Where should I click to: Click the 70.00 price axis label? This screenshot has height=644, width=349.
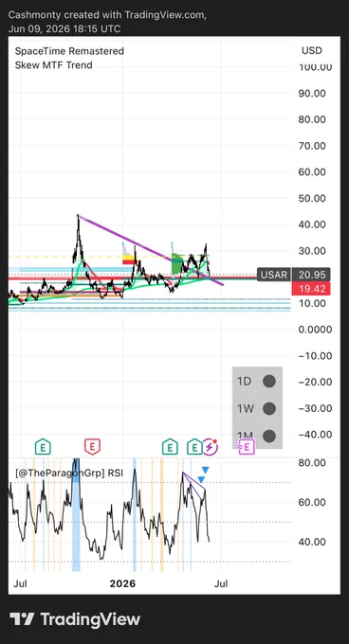coord(312,146)
